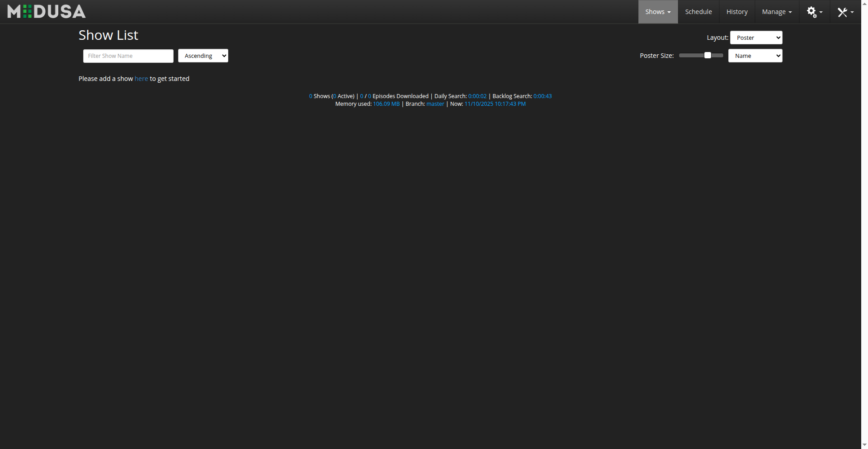868x449 pixels.
Task: Expand the Manage dropdown menu
Action: (776, 12)
